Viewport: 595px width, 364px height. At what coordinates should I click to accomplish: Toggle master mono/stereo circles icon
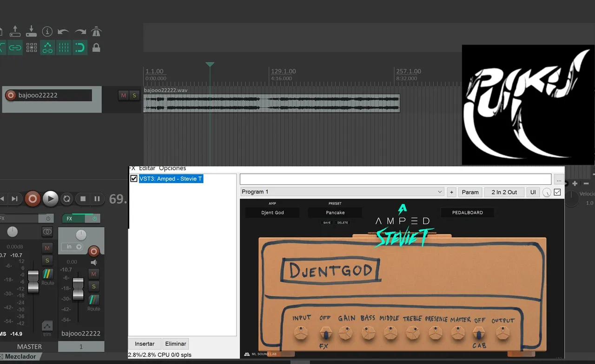pyautogui.click(x=47, y=232)
